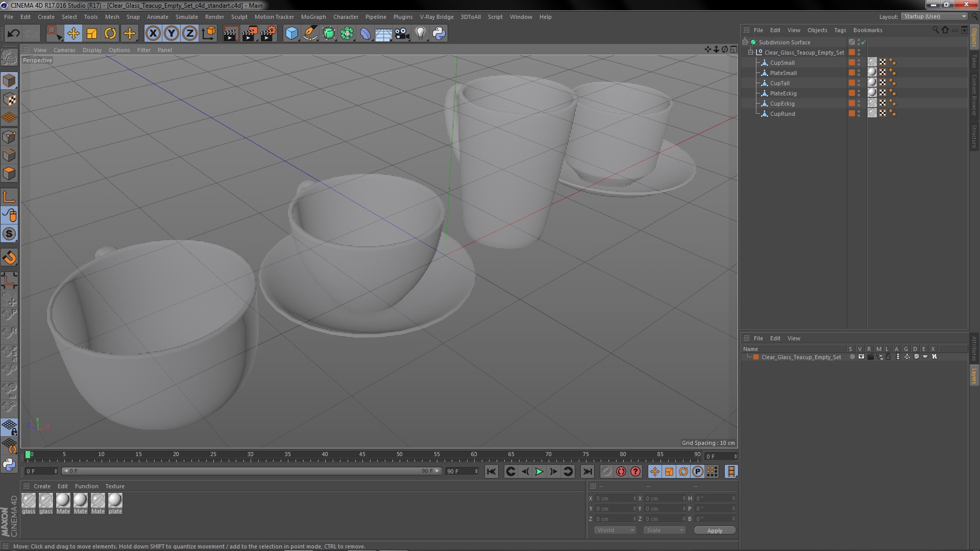Click Render to Picture Viewer icon

coord(250,34)
